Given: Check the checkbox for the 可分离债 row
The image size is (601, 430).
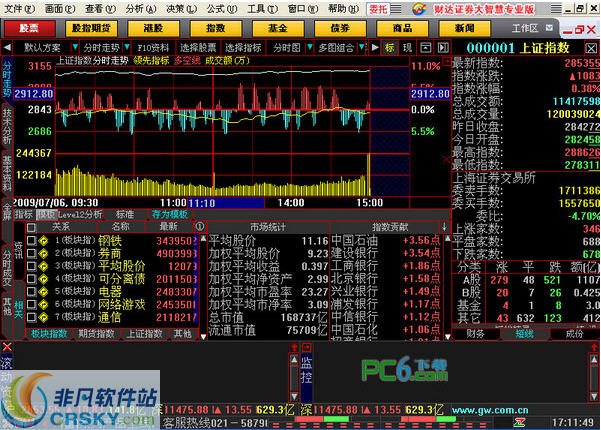Looking at the screenshot, I should 31,279.
